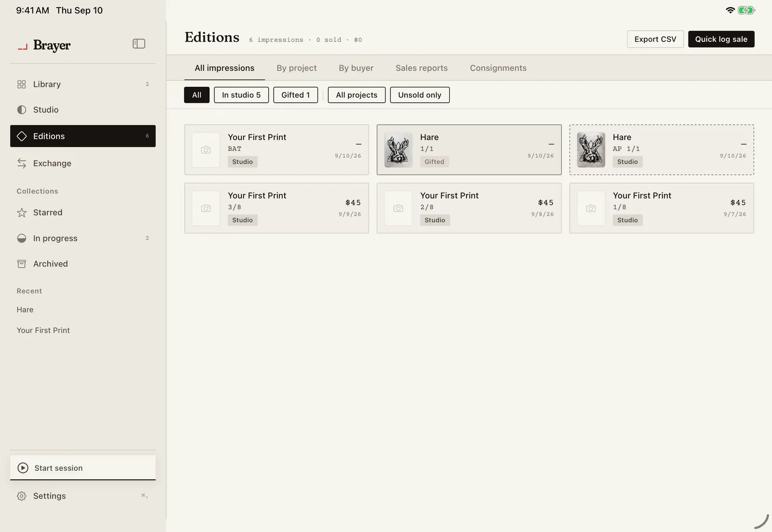Click camera placeholder on 3/8 card

click(206, 208)
